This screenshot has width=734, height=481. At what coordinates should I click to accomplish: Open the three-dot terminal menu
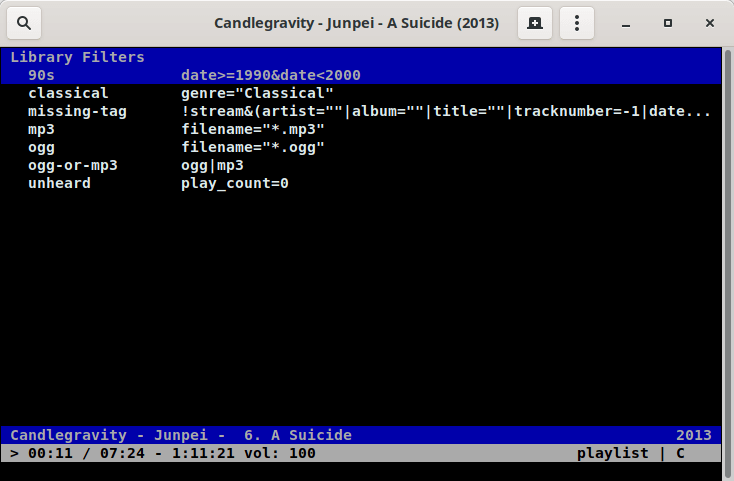click(577, 23)
